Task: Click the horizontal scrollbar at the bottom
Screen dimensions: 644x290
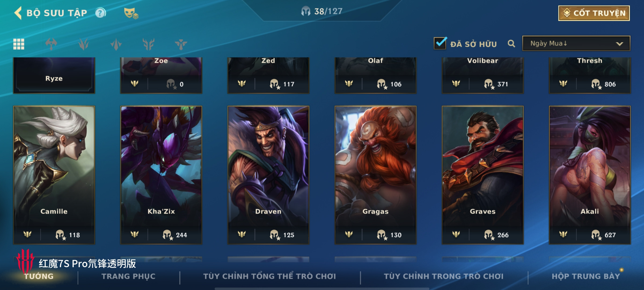Action: [x=322, y=289]
